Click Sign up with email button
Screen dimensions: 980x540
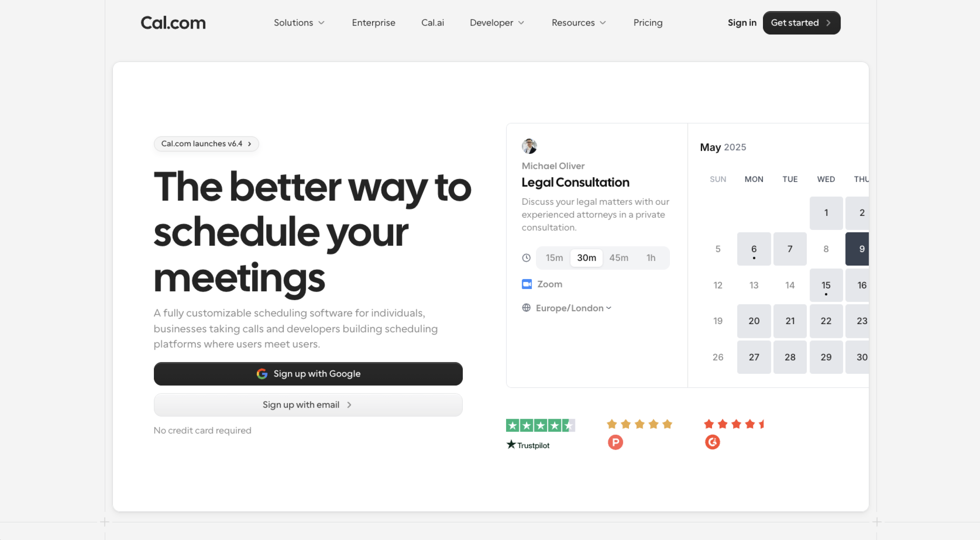pyautogui.click(x=308, y=405)
